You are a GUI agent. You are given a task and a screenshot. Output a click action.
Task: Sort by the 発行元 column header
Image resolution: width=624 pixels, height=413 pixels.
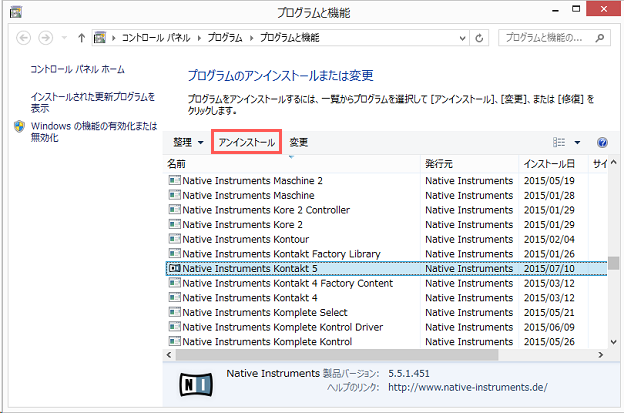[470, 164]
